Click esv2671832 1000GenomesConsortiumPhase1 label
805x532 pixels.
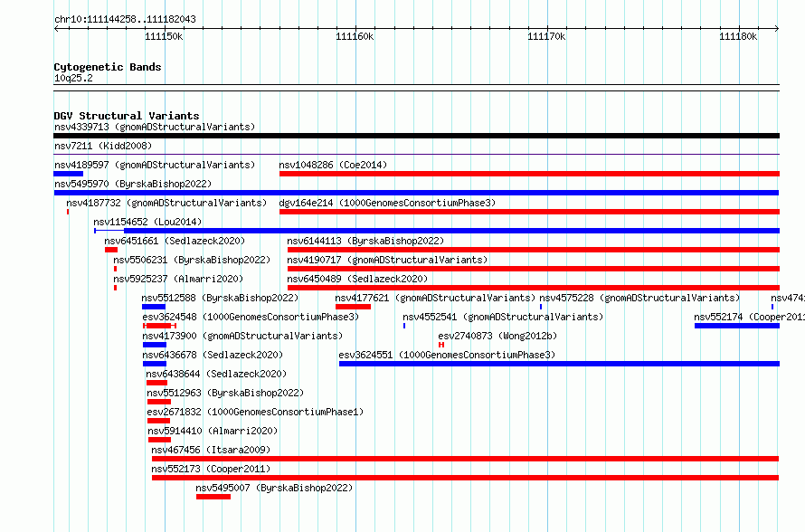pyautogui.click(x=255, y=412)
